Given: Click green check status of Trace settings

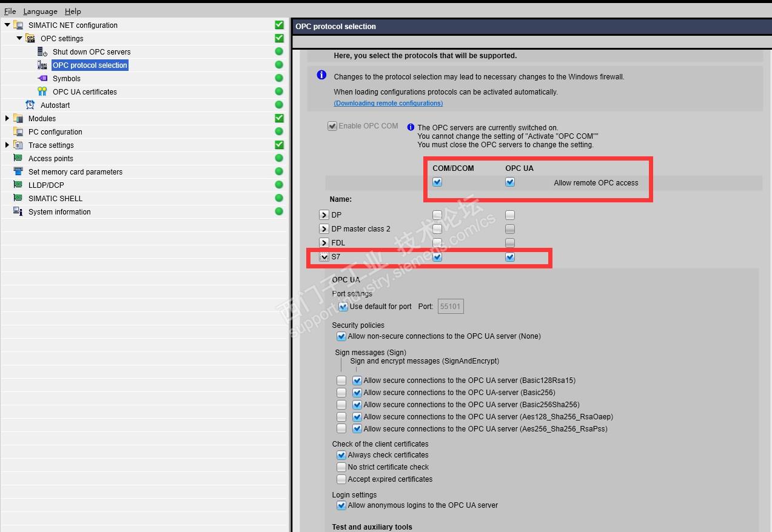Looking at the screenshot, I should coord(279,145).
